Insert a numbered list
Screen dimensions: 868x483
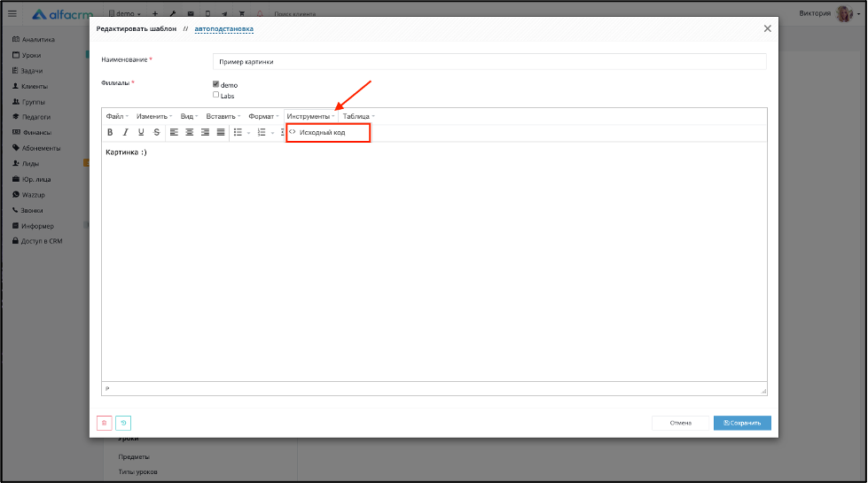click(x=262, y=132)
